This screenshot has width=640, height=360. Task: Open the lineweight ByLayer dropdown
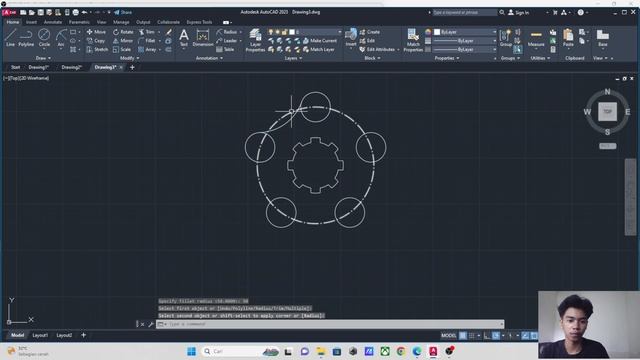pyautogui.click(x=465, y=41)
